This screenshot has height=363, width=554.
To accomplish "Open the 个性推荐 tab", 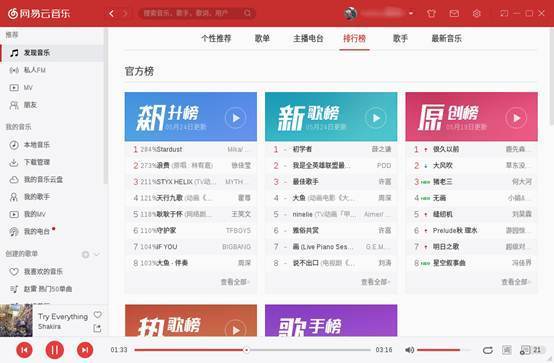I will pyautogui.click(x=216, y=38).
